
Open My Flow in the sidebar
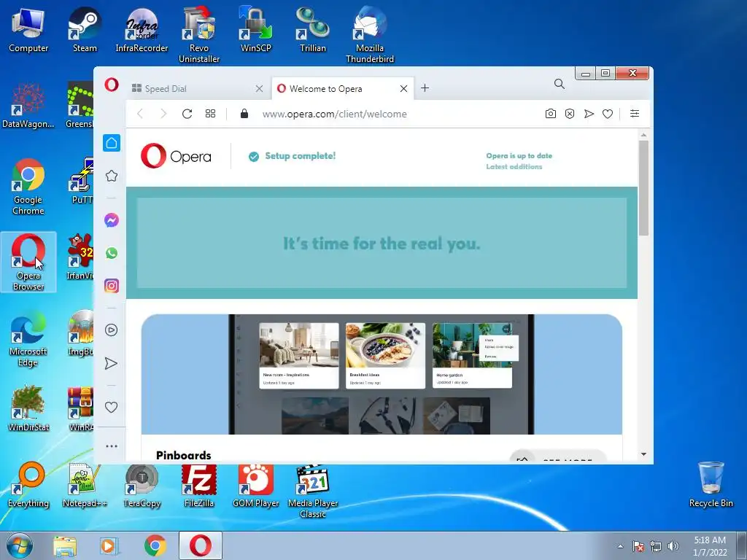point(111,364)
